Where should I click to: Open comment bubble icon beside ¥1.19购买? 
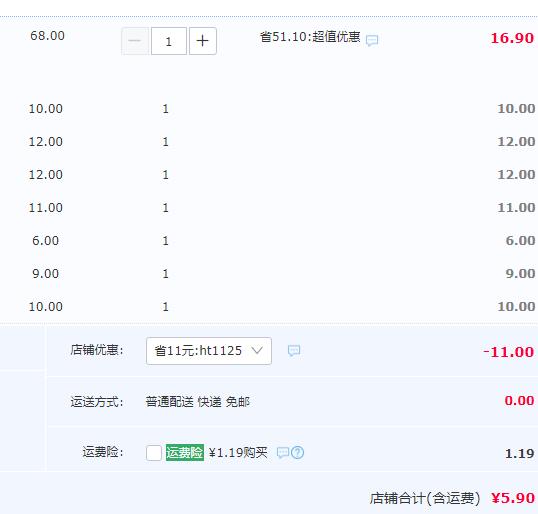click(x=283, y=453)
